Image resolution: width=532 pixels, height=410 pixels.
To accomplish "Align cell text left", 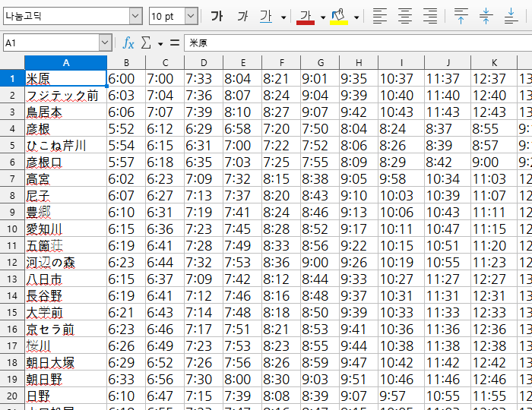I will click(x=380, y=16).
